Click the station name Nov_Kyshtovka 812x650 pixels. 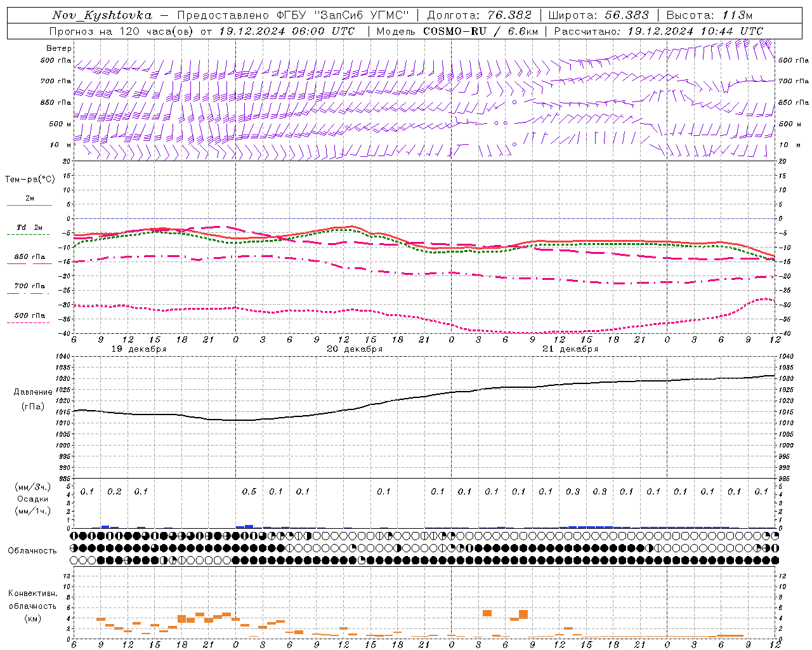coord(102,15)
